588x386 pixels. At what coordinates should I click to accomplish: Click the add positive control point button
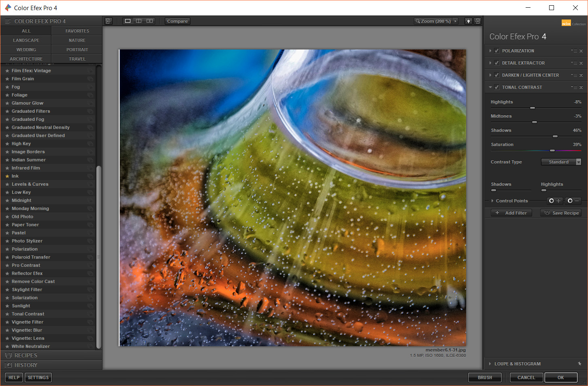[x=554, y=201]
